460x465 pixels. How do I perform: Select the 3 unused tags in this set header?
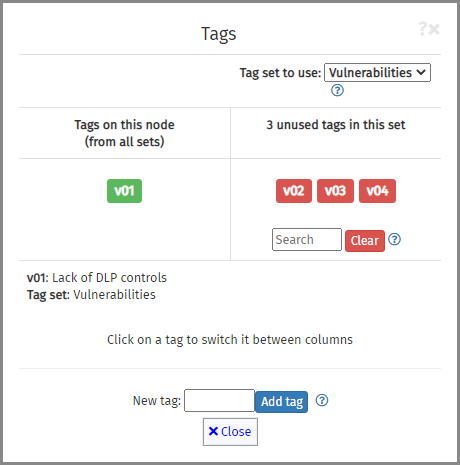tap(336, 125)
